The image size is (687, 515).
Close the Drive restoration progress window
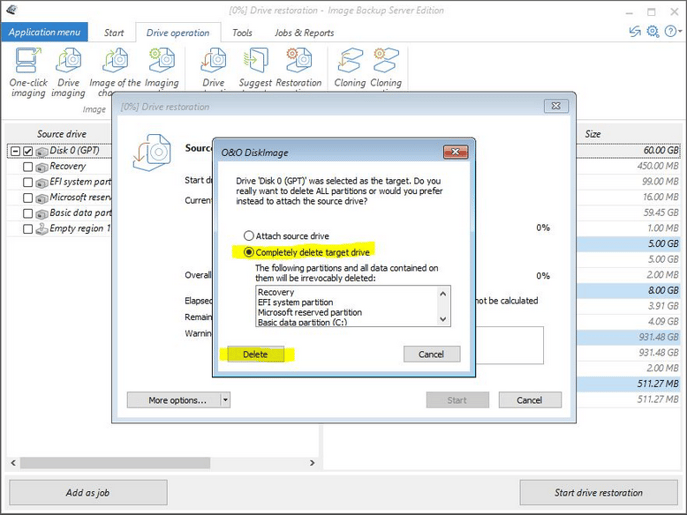556,106
